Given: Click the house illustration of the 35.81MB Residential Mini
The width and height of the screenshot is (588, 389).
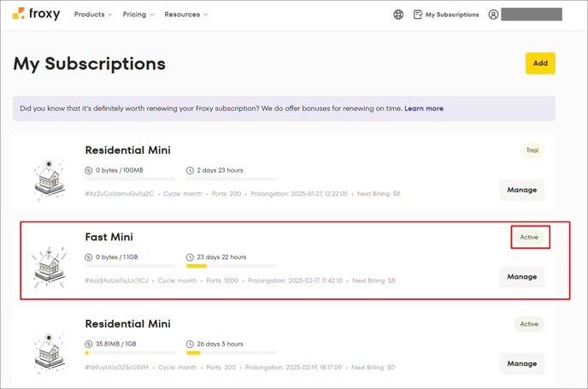Looking at the screenshot, I should click(50, 354).
